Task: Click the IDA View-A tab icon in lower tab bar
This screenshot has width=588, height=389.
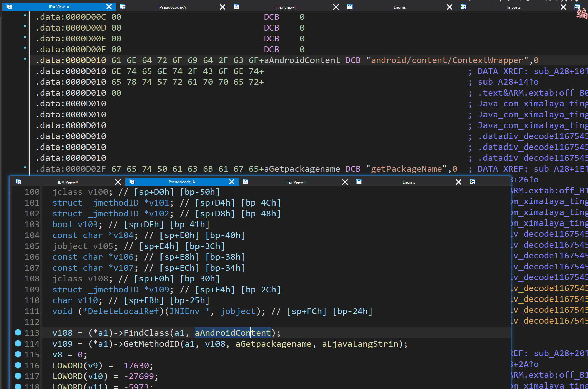Action: [x=18, y=182]
